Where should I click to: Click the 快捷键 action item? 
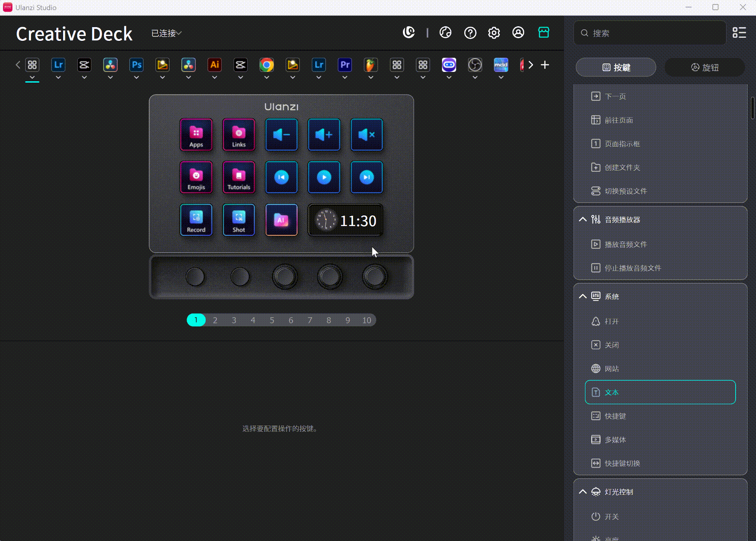[x=615, y=416]
